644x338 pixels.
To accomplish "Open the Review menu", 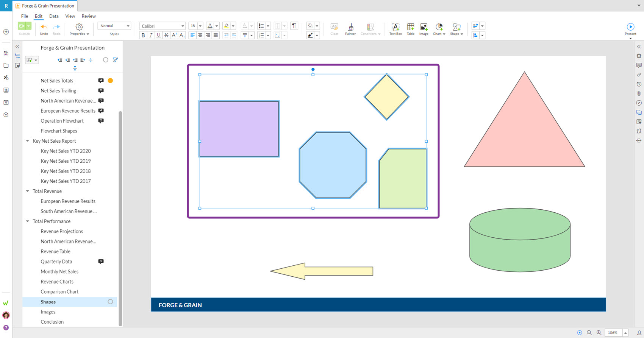I will (89, 16).
